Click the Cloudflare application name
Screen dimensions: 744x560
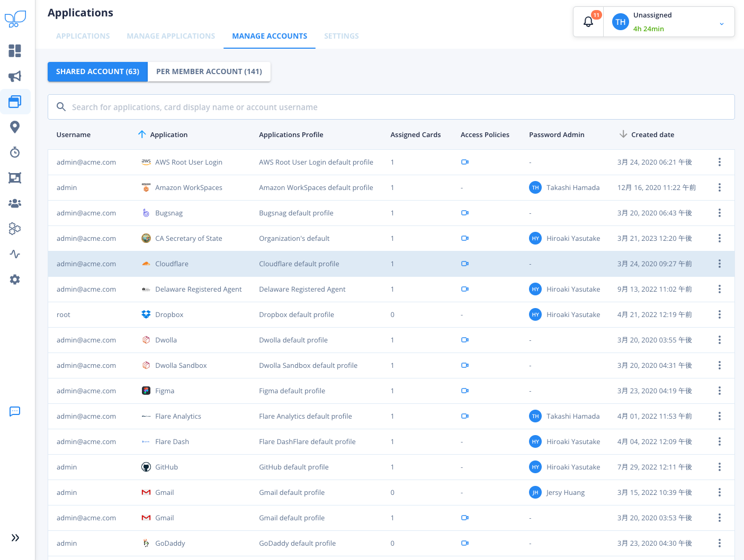[x=172, y=264]
